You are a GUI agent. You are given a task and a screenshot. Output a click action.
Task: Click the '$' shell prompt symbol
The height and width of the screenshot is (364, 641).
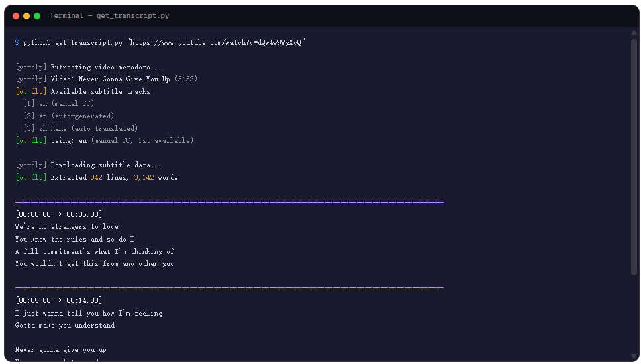[x=17, y=42]
